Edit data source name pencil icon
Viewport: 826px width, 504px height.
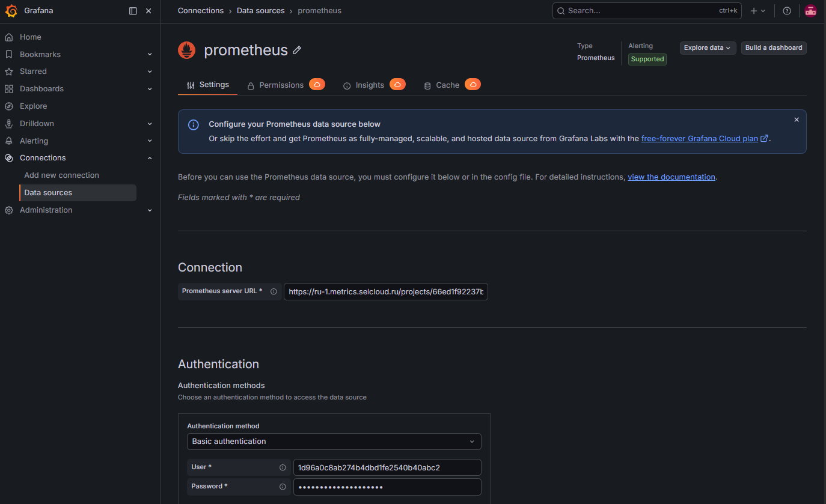[x=297, y=51]
